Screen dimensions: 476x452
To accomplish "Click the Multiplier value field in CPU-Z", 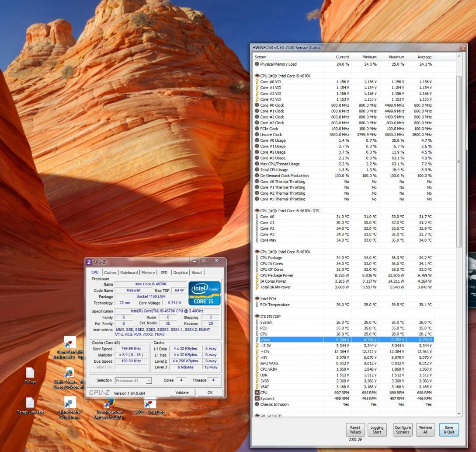I will pyautogui.click(x=131, y=355).
